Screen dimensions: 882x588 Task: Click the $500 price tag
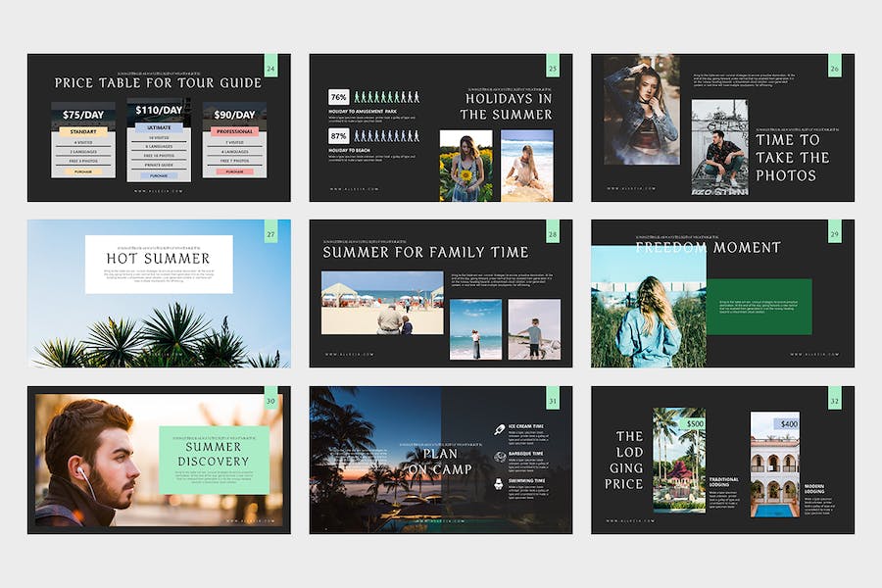[x=695, y=423]
